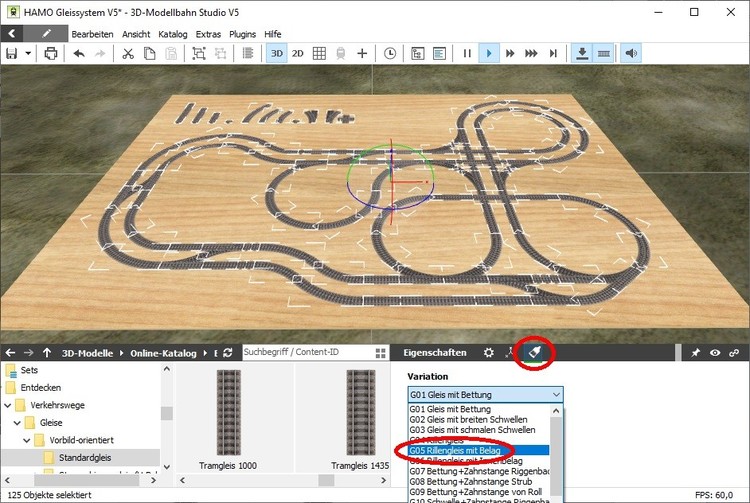
Task: Set simulation to triple speed
Action: pos(531,54)
